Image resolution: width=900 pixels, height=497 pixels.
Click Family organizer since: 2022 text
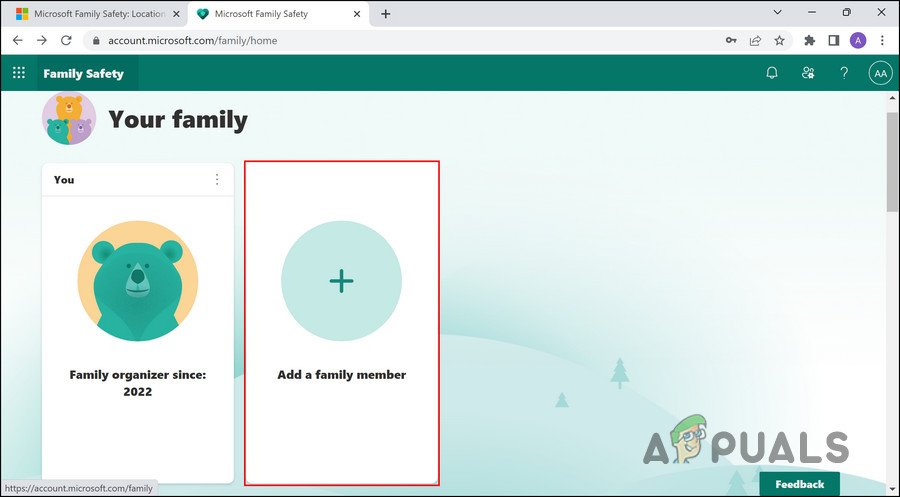coord(138,383)
